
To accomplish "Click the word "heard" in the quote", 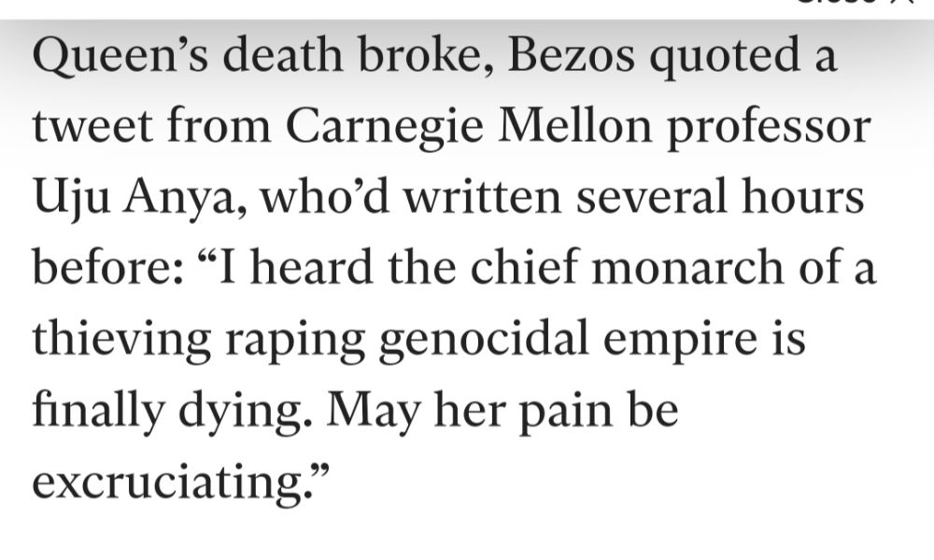I will [312, 267].
